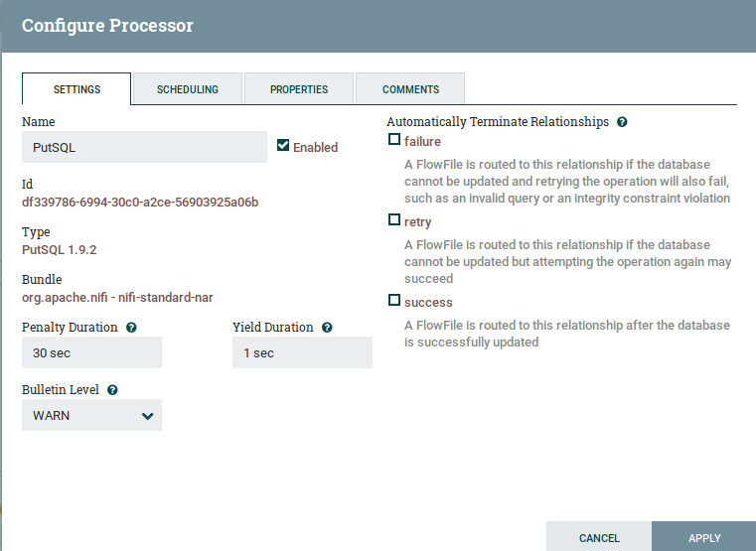The image size is (756, 551).
Task: Click the Enabled label text
Action: [315, 147]
